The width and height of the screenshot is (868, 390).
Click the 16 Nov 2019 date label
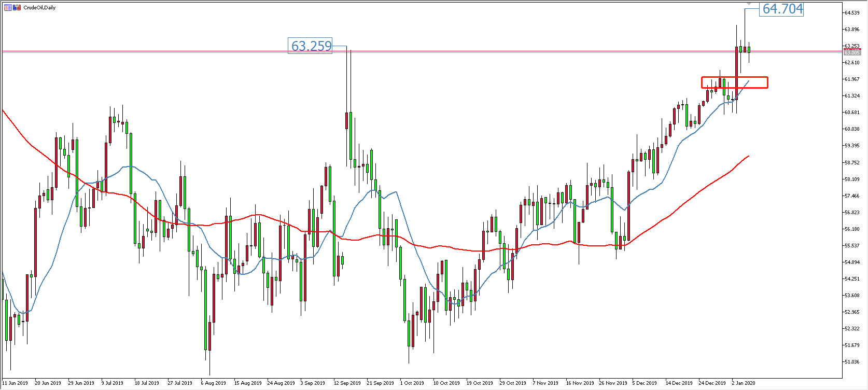point(580,383)
